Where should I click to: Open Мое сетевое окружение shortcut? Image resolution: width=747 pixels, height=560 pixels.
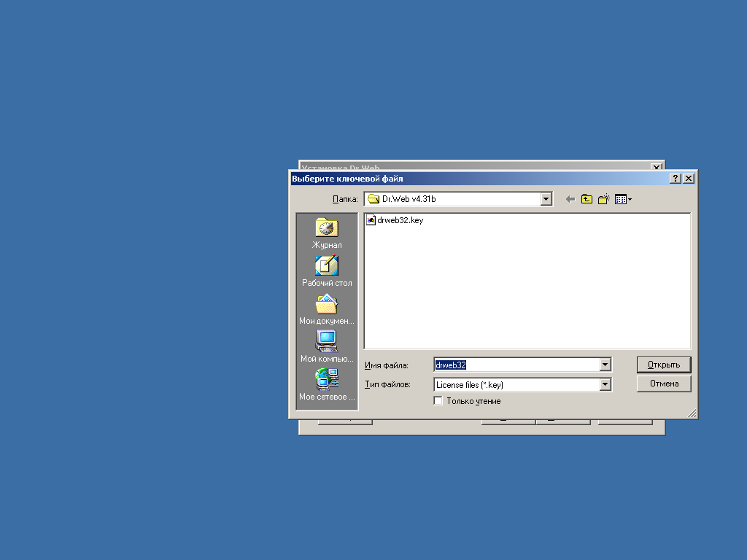point(327,385)
